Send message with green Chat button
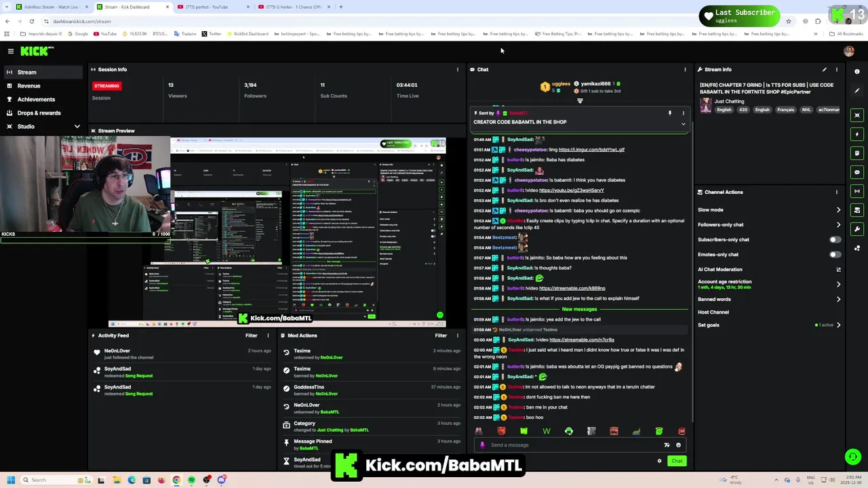 pyautogui.click(x=677, y=461)
